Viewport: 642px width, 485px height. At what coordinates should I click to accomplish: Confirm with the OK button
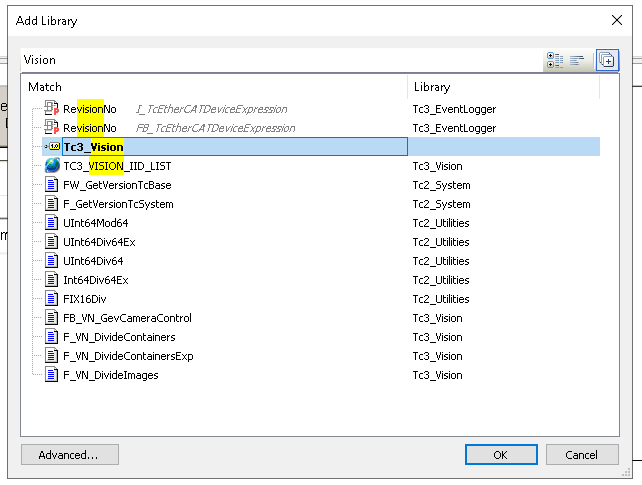click(501, 455)
